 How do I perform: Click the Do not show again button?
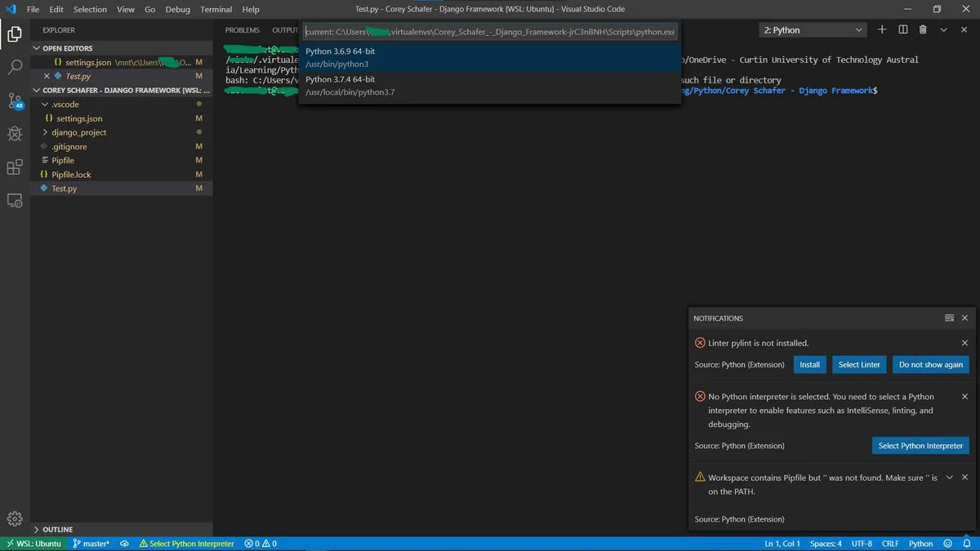coord(931,365)
